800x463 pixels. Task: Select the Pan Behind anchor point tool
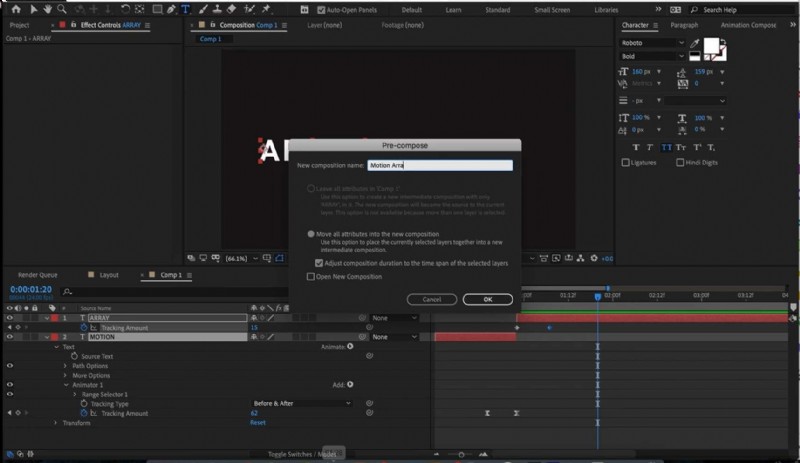pyautogui.click(x=139, y=9)
